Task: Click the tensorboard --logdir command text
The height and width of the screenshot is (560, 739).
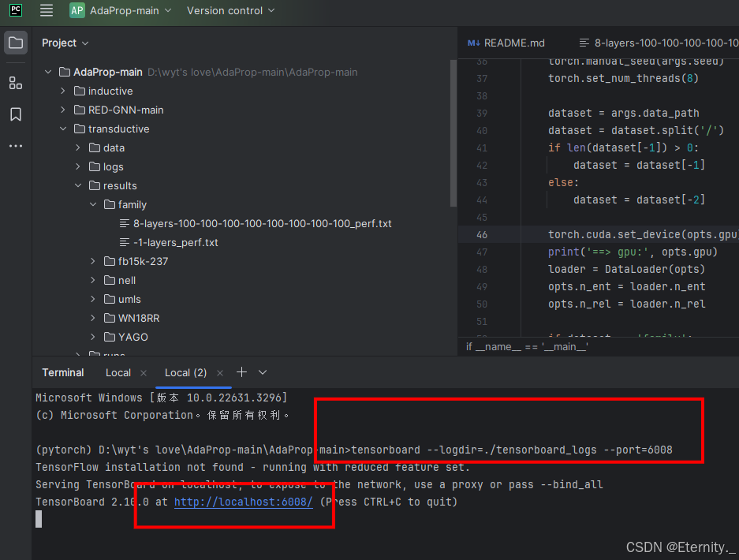Action: 512,450
